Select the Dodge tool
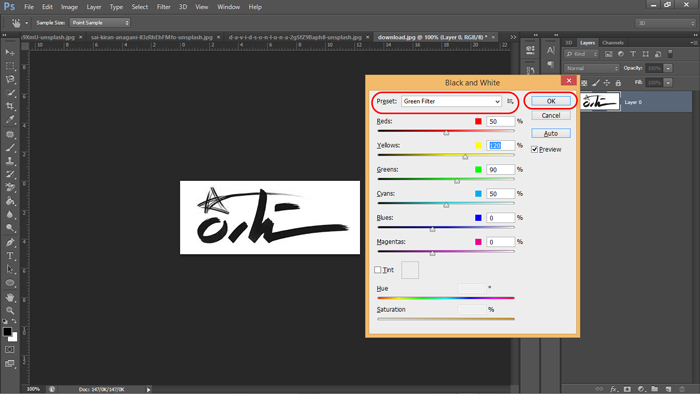The image size is (700, 394). (x=10, y=228)
